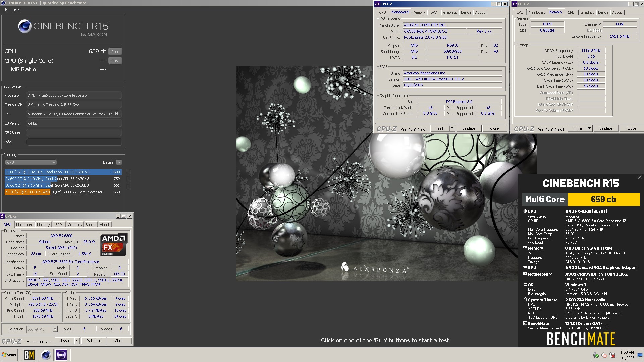The height and width of the screenshot is (362, 644).
Task: Click the System Timers stopwatch icon
Action: click(525, 300)
